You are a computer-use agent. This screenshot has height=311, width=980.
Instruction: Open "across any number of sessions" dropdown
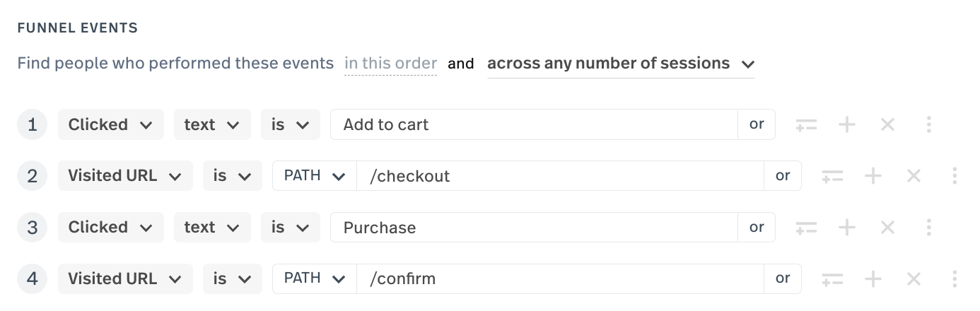click(x=620, y=64)
